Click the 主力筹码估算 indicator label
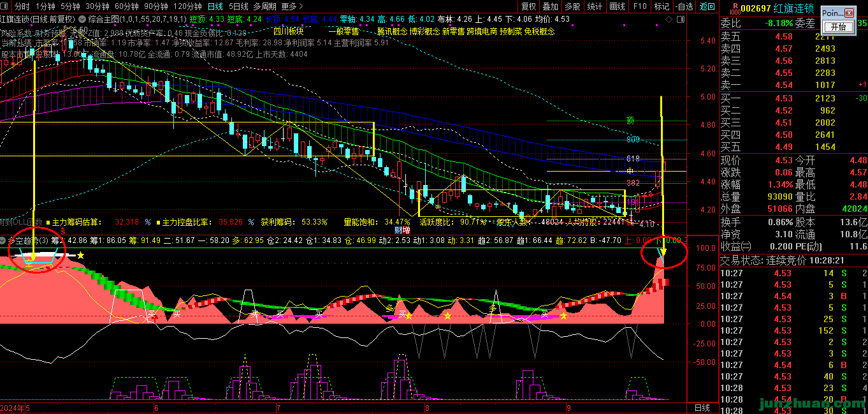The height and width of the screenshot is (414, 868). click(x=77, y=222)
